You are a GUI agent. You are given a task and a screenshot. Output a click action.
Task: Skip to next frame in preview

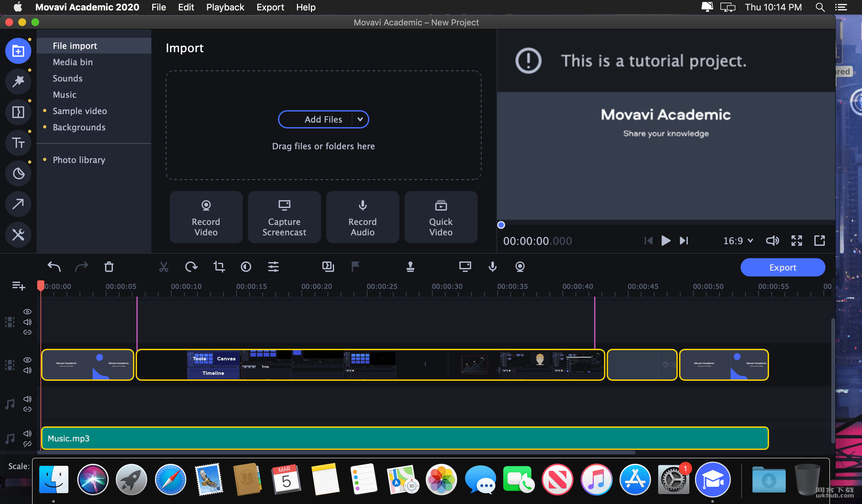point(684,241)
